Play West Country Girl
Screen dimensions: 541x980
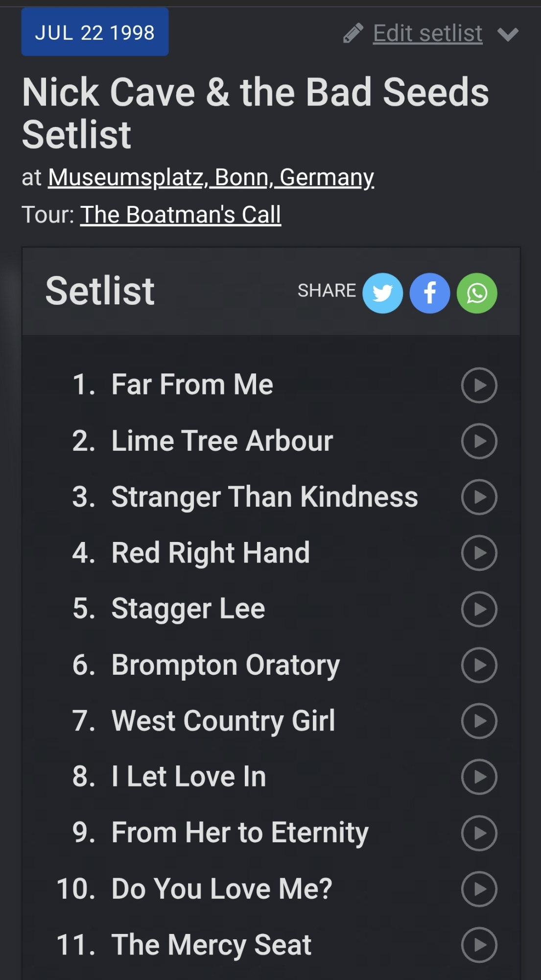click(x=479, y=721)
